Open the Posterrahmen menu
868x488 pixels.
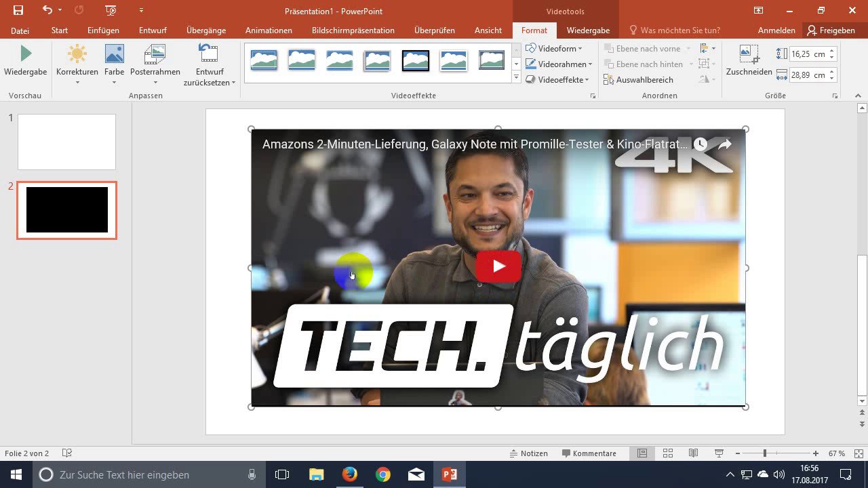point(155,64)
